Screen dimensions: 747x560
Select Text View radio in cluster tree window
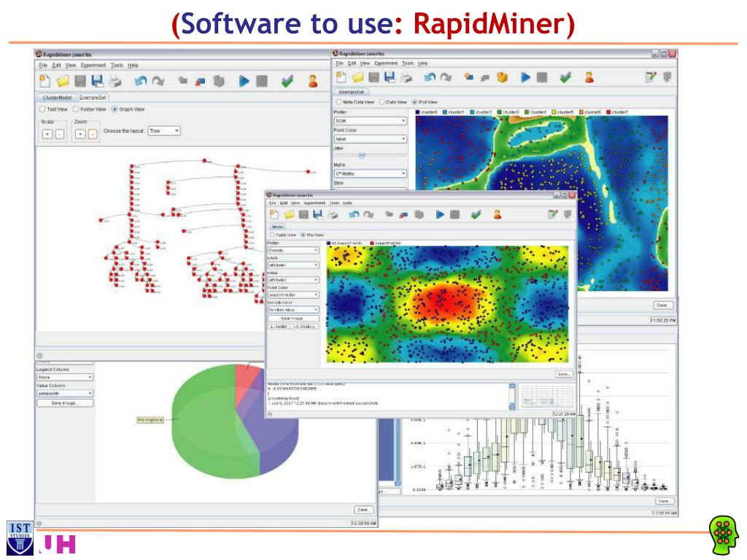coord(42,109)
